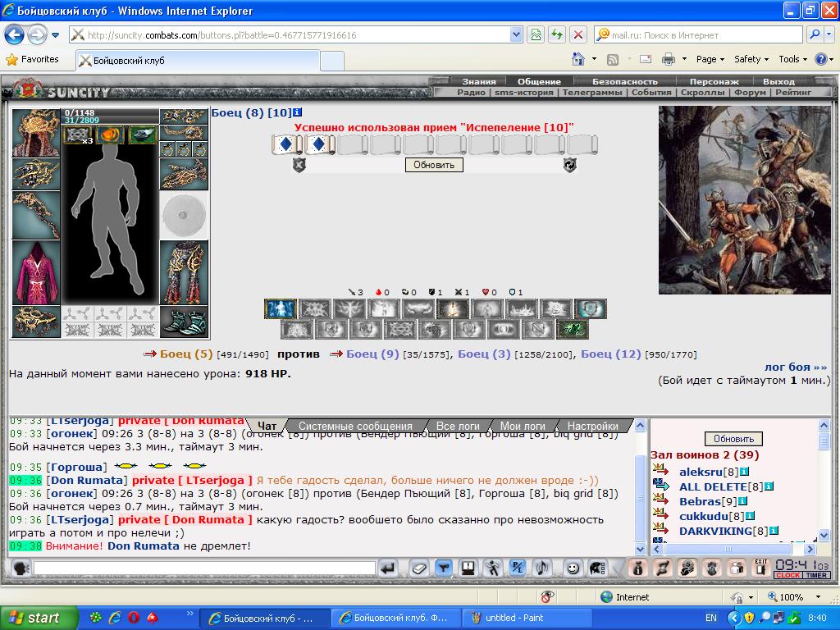This screenshot has height=630, width=840.
Task: Open the лог боя link
Action: pyautogui.click(x=796, y=367)
